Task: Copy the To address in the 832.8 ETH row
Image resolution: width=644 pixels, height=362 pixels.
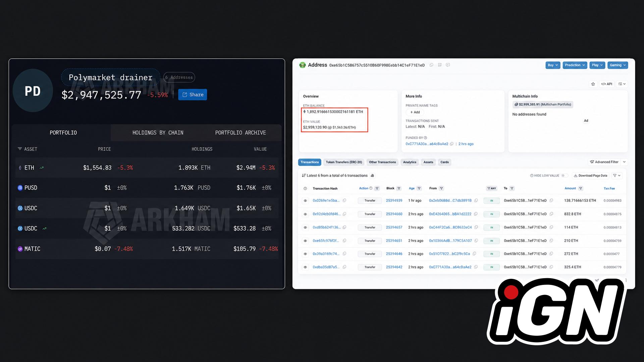Action: [x=551, y=214]
